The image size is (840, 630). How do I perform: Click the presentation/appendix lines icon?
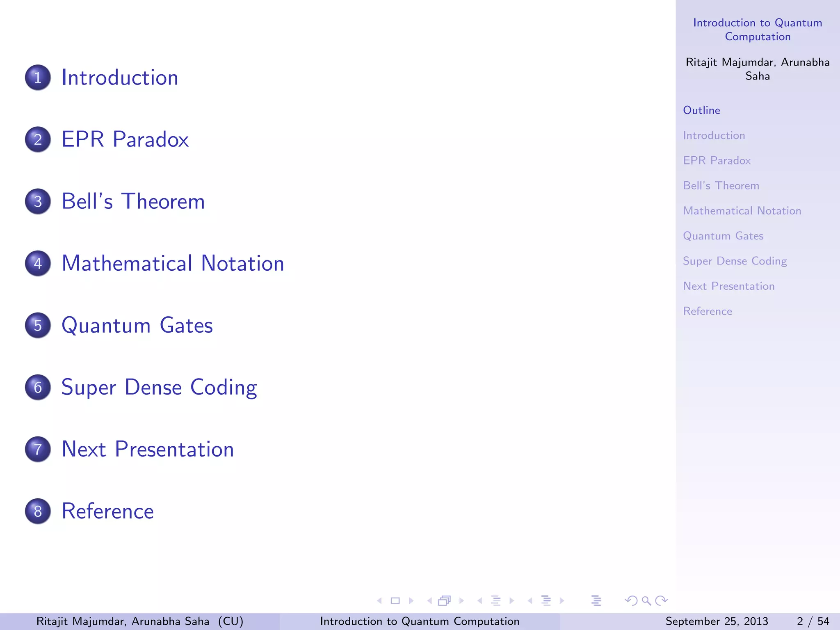tap(596, 600)
